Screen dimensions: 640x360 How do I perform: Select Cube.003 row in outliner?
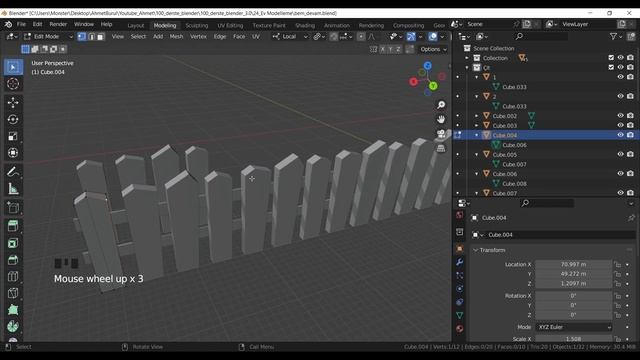[545, 125]
